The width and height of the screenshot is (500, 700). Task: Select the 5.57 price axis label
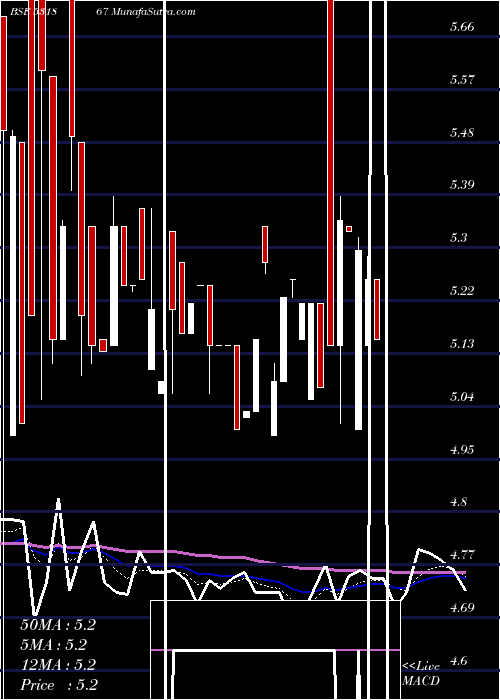(462, 80)
